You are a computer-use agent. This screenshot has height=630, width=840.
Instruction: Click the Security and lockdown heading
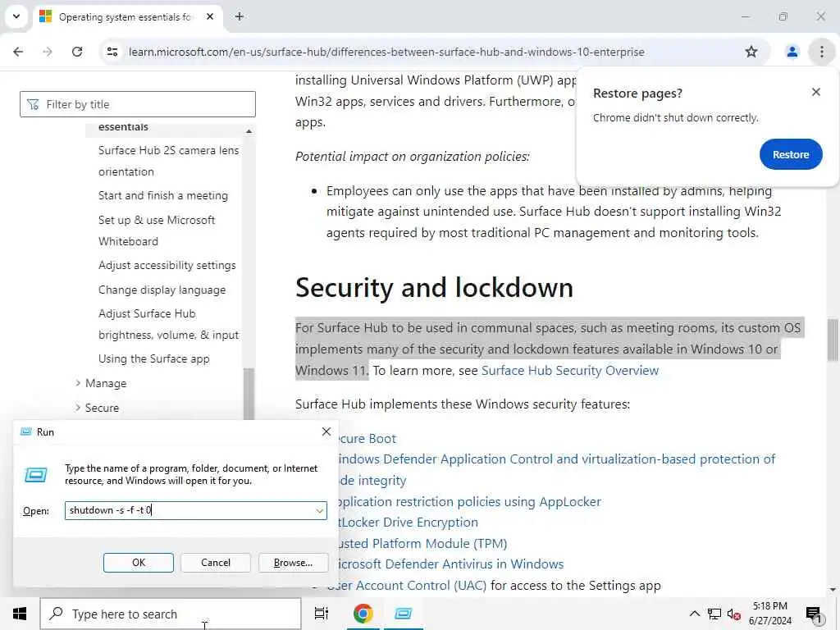coord(434,288)
